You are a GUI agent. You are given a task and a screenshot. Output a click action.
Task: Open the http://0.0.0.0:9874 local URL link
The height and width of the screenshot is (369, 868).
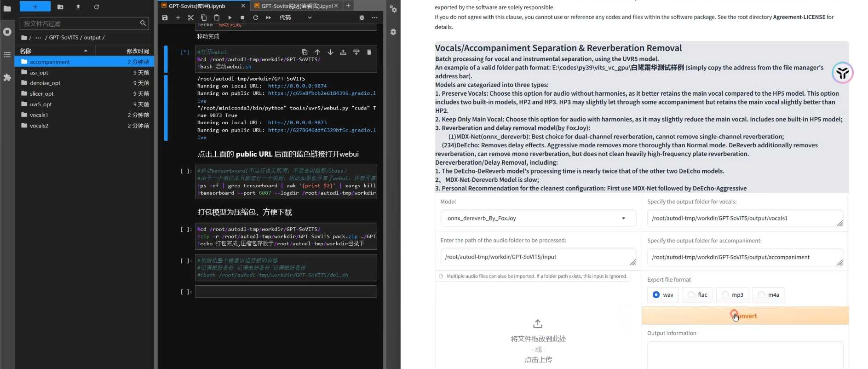coord(297,86)
